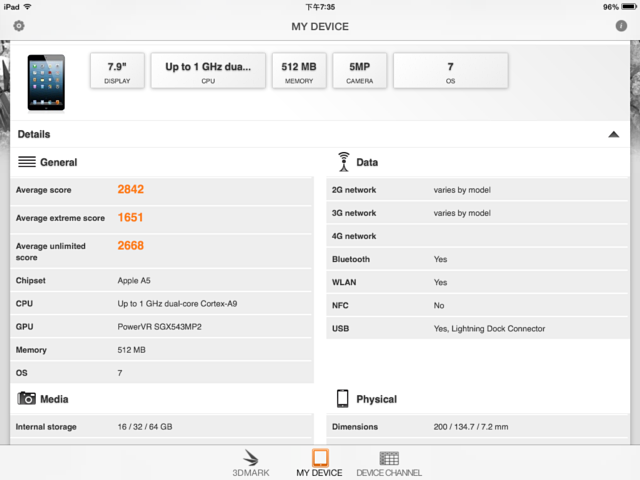Viewport: 640px width, 480px height.
Task: Select the GPU value PowerVR SGX543MP2
Action: click(160, 327)
